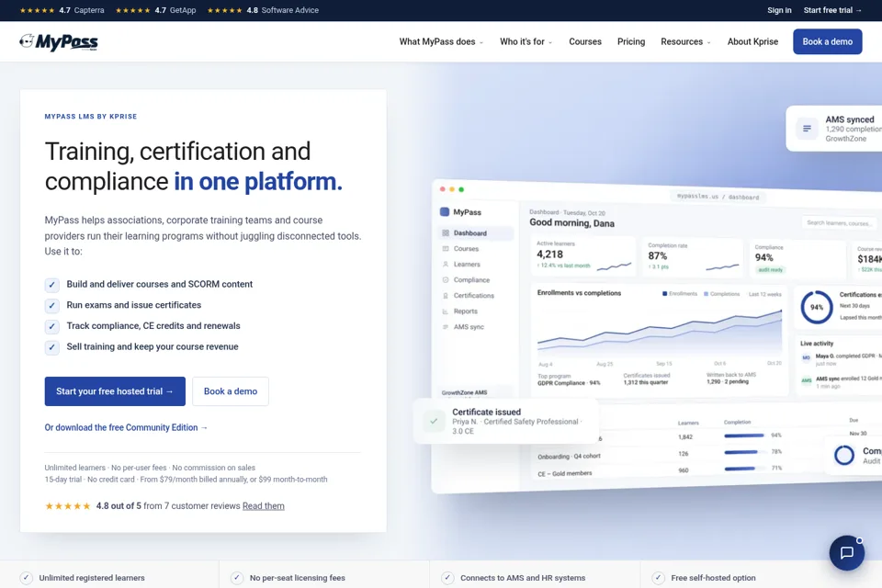This screenshot has height=588, width=882.
Task: Click the checkmark beside Track compliance, CE credits
Action: point(51,326)
